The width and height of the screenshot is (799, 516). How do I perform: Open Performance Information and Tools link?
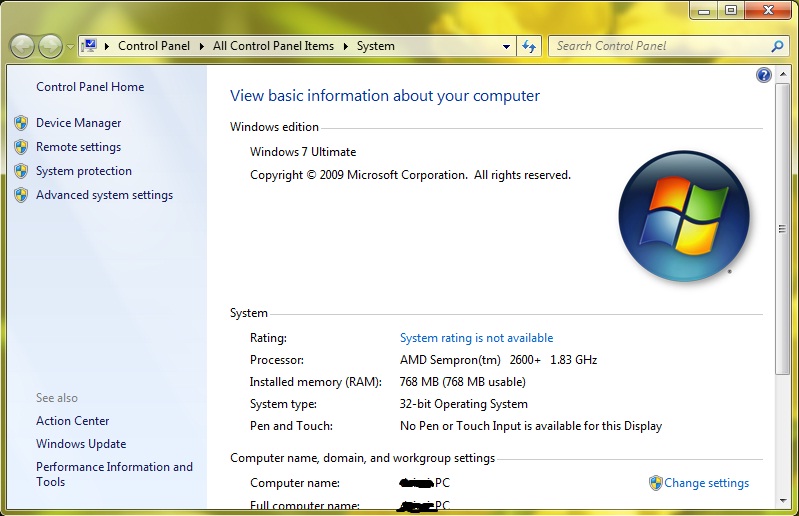point(114,474)
